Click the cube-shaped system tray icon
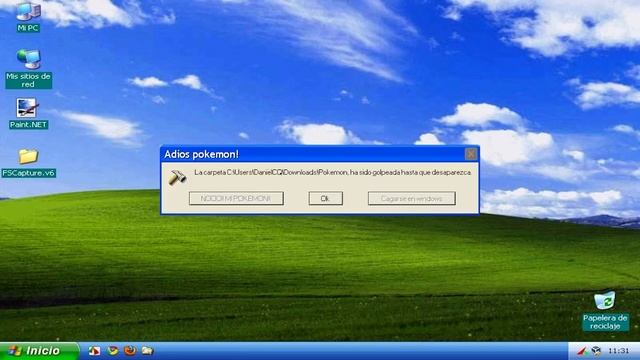 tap(596, 351)
